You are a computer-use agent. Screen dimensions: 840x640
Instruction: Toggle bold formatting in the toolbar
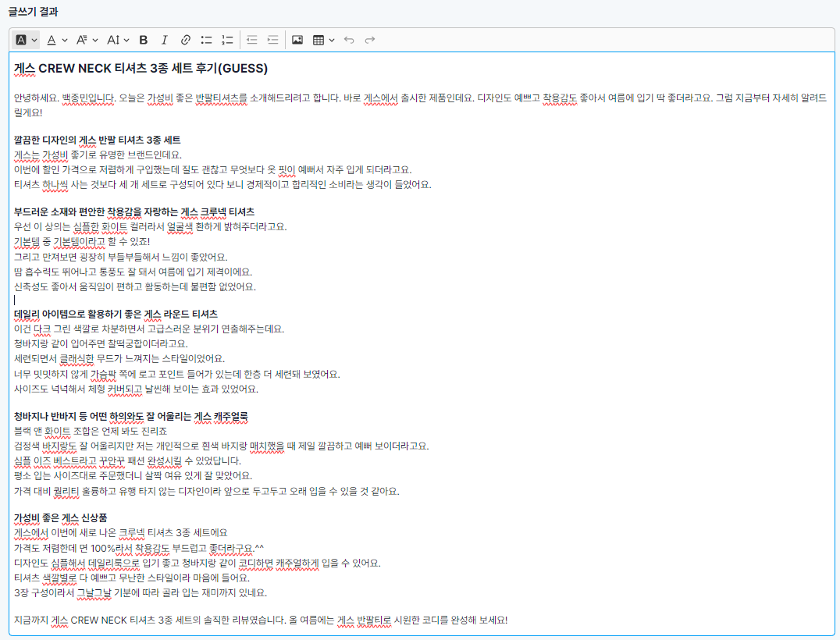pyautogui.click(x=143, y=40)
